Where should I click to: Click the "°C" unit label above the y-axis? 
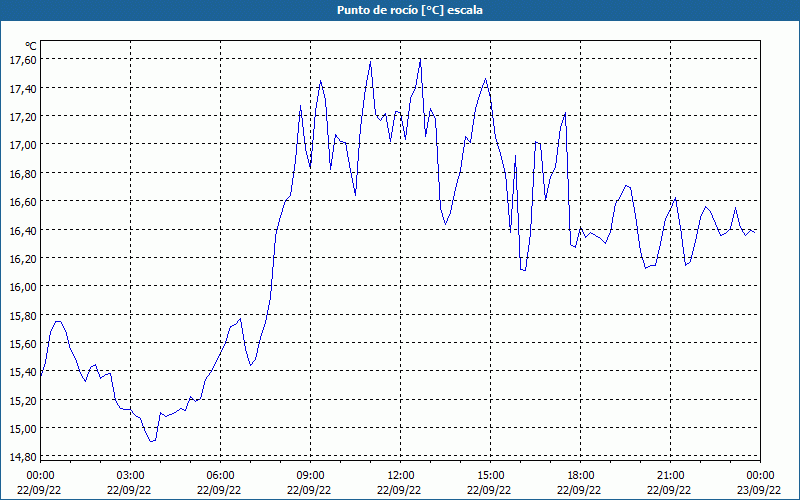pos(31,47)
